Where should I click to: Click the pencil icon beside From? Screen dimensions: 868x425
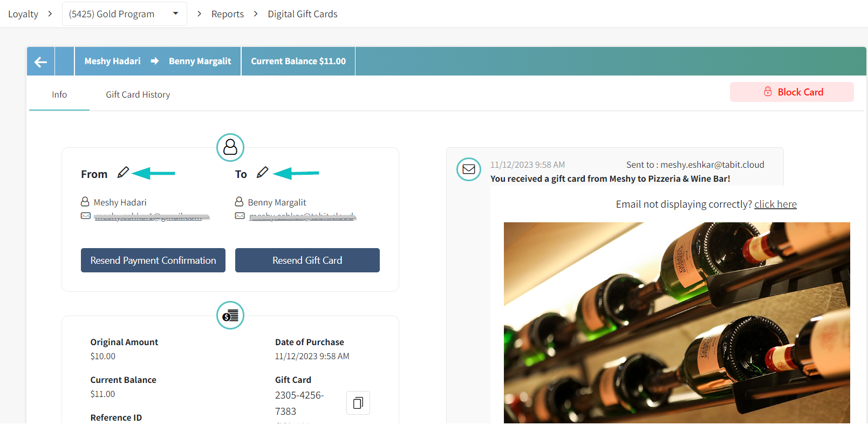[124, 172]
